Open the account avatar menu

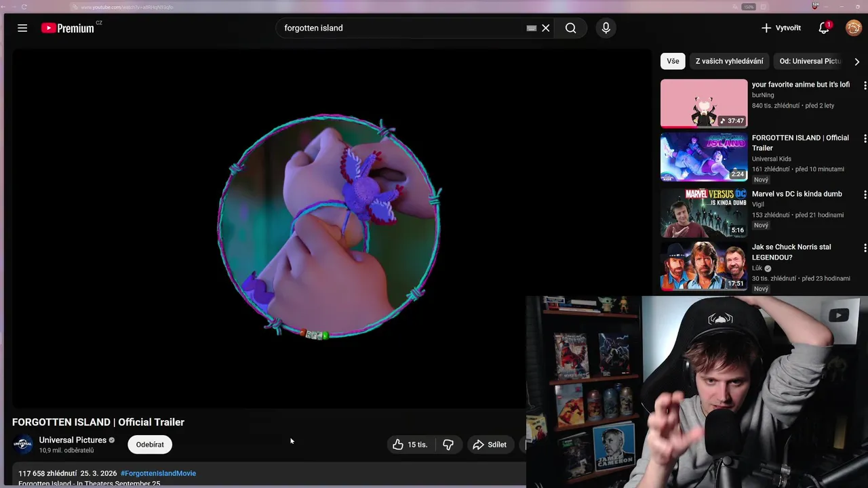(x=853, y=28)
